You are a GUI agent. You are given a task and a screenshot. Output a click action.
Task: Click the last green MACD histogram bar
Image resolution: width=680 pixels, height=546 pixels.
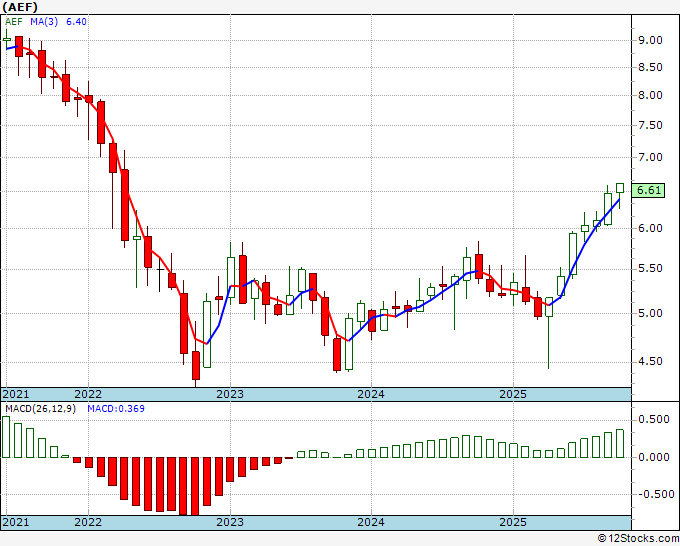point(620,444)
